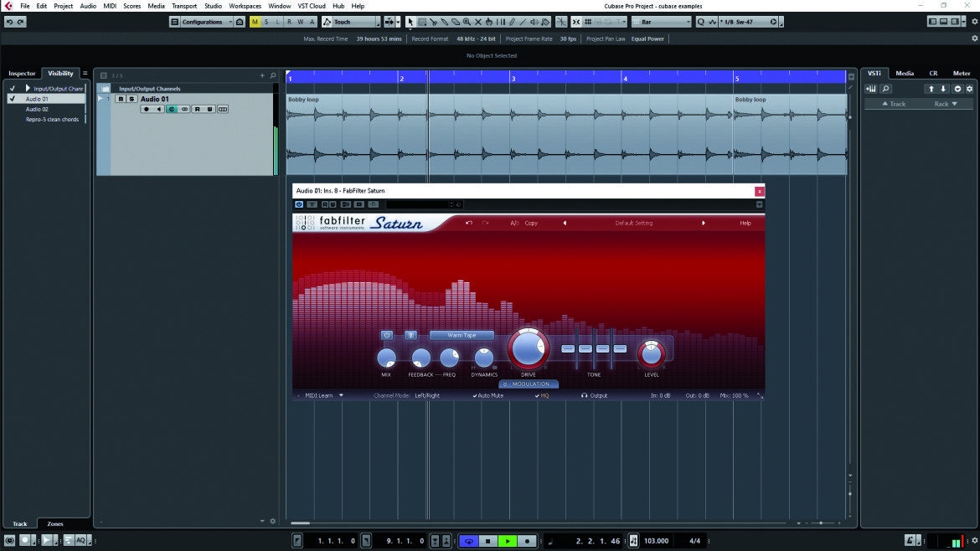
Task: Click the tempo value 103.000
Action: (656, 541)
